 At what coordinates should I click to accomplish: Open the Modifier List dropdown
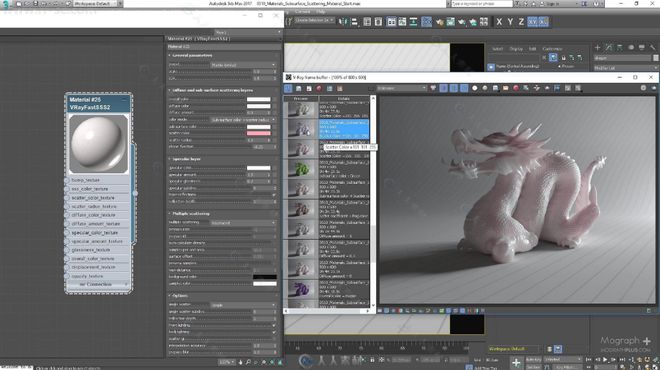(x=625, y=68)
